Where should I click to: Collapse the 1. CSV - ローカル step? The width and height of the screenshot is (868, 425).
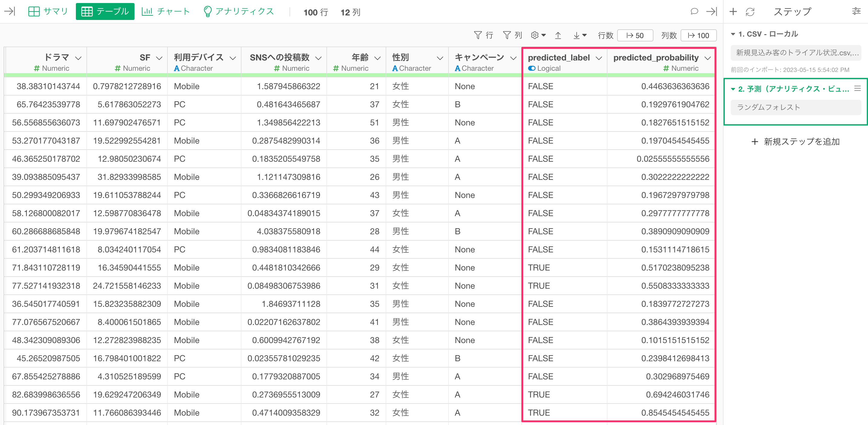[x=733, y=34]
